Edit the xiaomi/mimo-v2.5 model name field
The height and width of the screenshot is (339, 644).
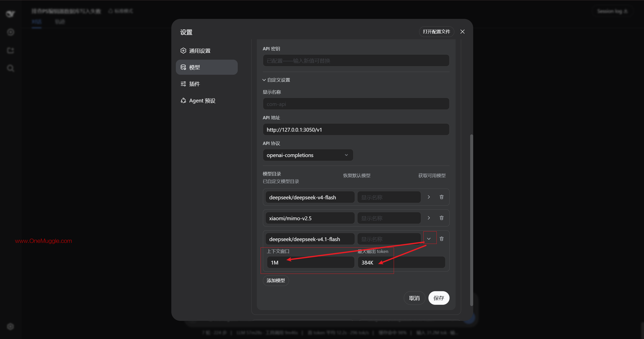310,218
